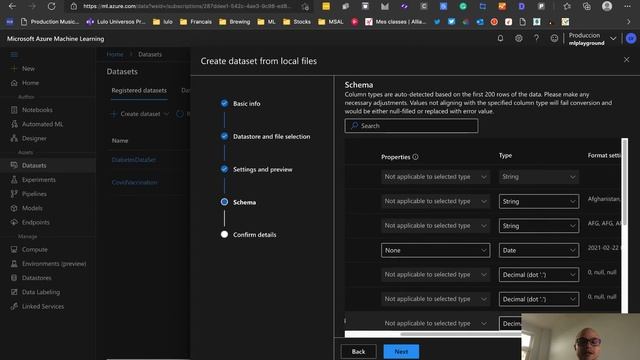This screenshot has width=640, height=360.
Task: Go to the Basic info step
Action: click(247, 104)
